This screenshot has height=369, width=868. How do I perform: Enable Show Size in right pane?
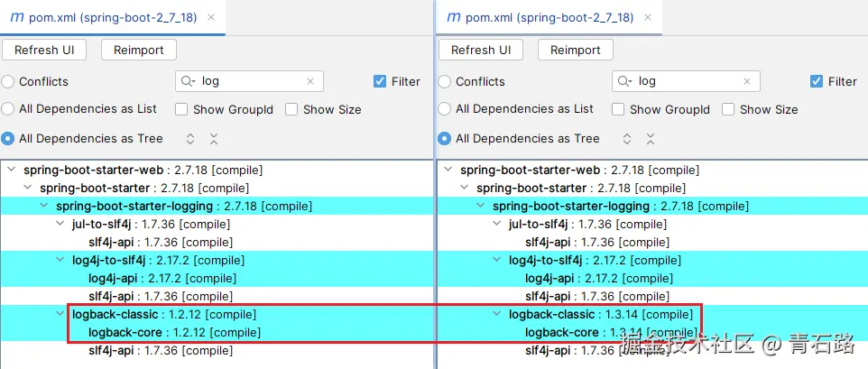click(728, 109)
